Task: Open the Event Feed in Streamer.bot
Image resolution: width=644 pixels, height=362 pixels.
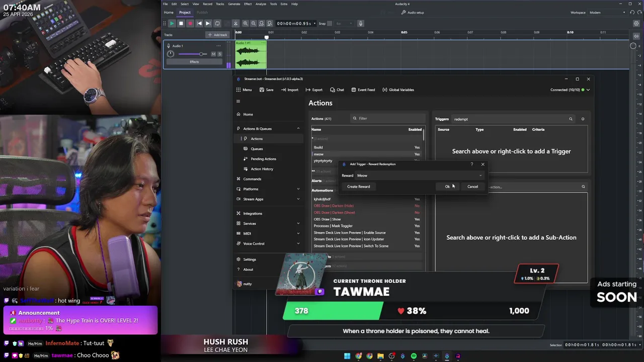Action: 363,90
